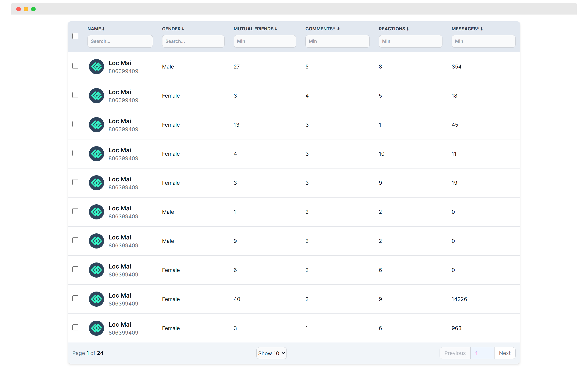The width and height of the screenshot is (588, 374).
Task: Sort table by GENDER column arrows
Action: (x=183, y=29)
